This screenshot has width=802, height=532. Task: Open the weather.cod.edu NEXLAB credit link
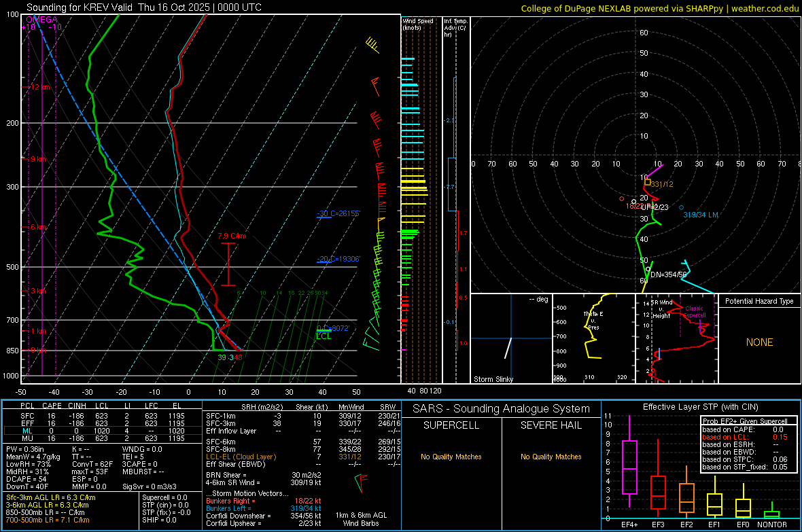(x=659, y=8)
